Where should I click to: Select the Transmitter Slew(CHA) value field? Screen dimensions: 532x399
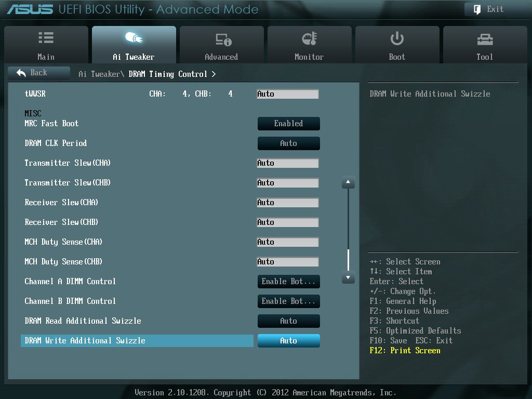[x=287, y=163]
